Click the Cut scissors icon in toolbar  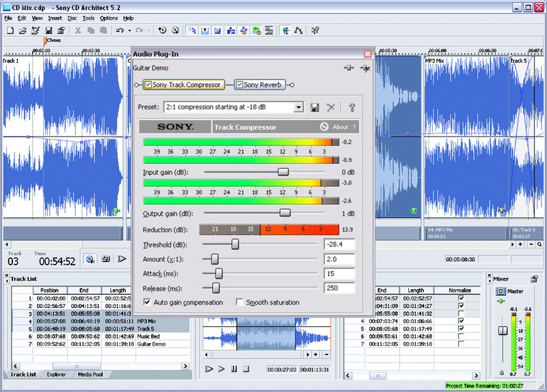(78, 31)
